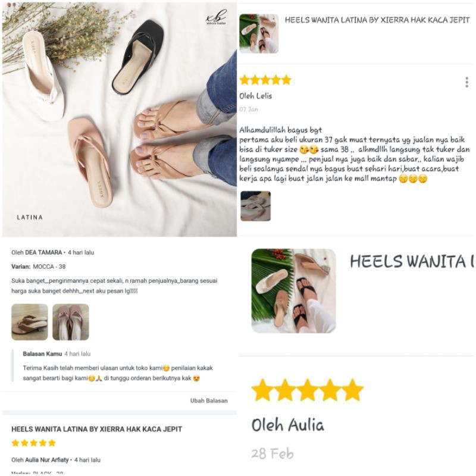Click the bold product title above Aulia Nur Arfiaty
This screenshot has width=476, height=476.
pos(96,429)
